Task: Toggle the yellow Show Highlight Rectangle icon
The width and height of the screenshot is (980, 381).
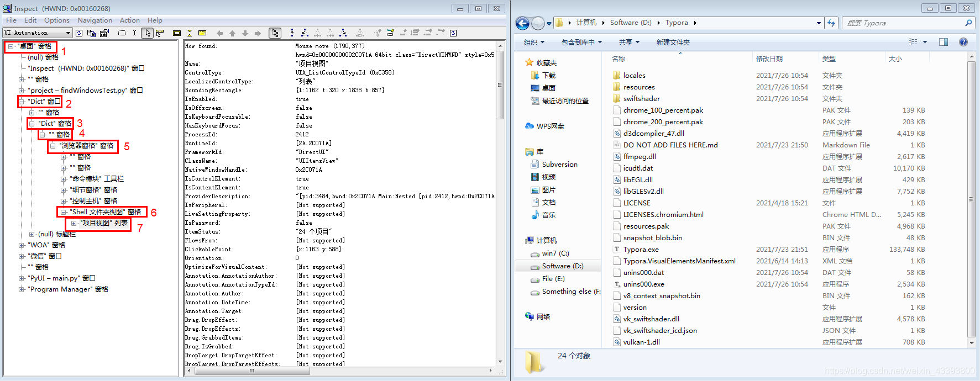Action: [x=177, y=33]
